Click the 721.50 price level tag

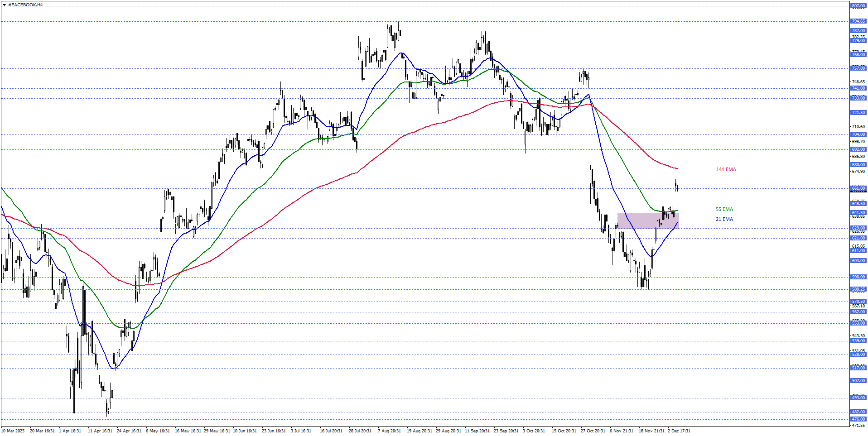tap(858, 113)
